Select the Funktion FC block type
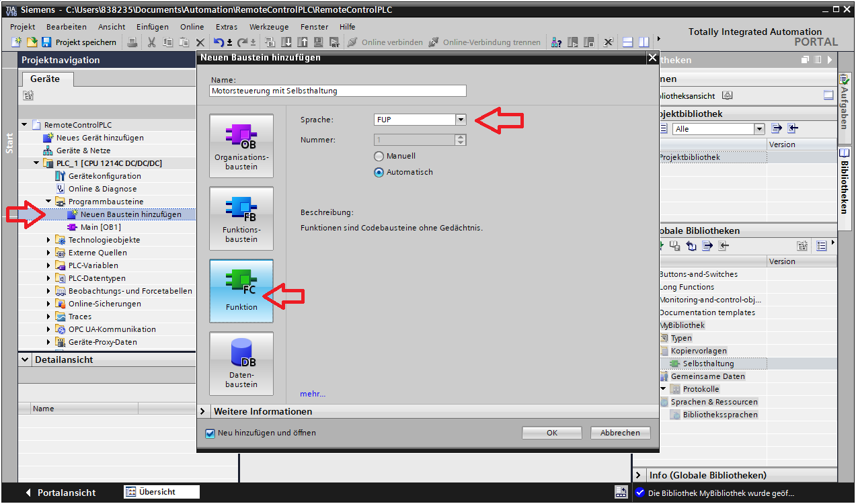The image size is (856, 504). pos(241,291)
